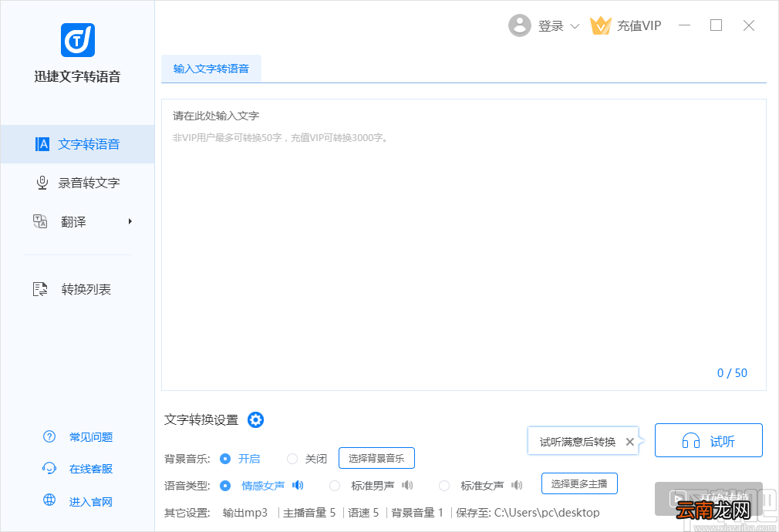Click the 开始转换 button

(709, 498)
